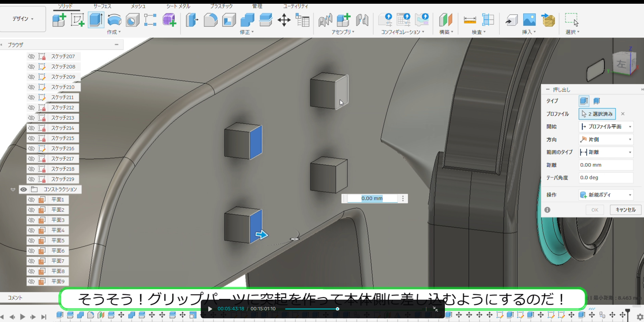Click the プロファイル 2 選択済み selector
Image resolution: width=644 pixels, height=322 pixels.
point(597,114)
